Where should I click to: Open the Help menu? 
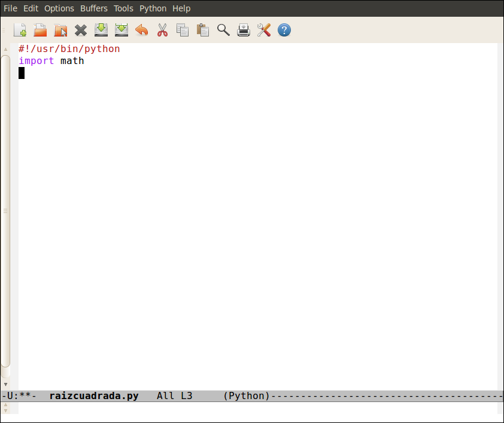pos(181,8)
